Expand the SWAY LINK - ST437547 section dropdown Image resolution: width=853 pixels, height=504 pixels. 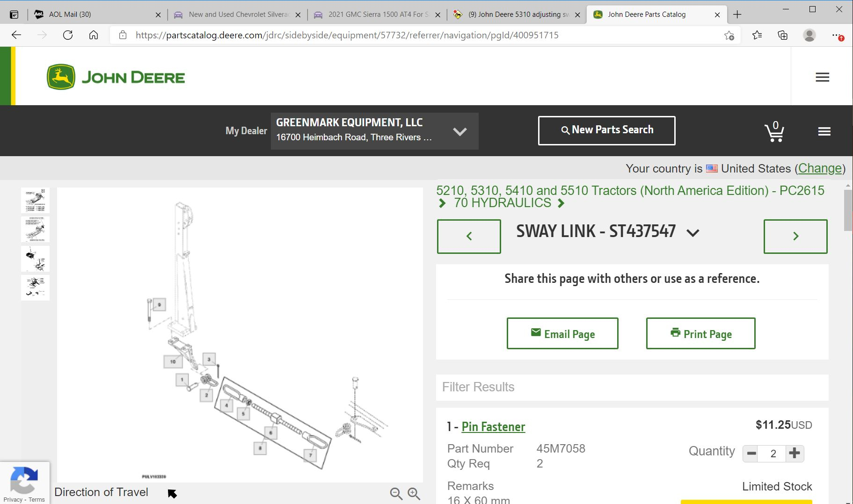coord(692,233)
